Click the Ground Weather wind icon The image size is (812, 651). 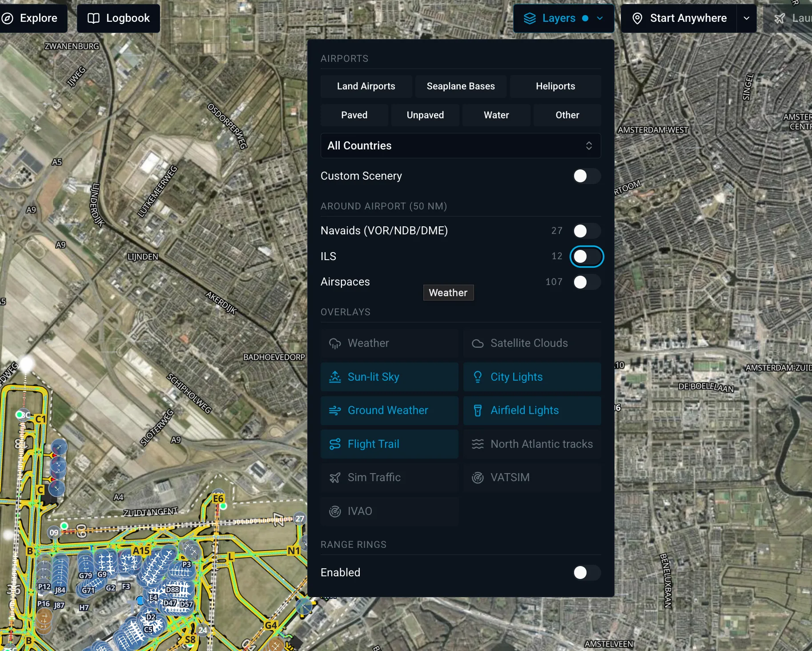[x=335, y=410]
